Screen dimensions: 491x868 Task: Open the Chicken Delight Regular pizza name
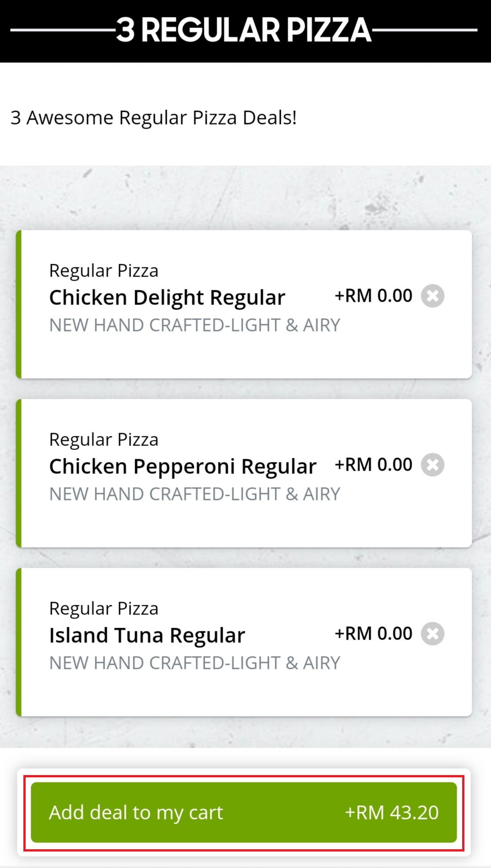tap(167, 298)
